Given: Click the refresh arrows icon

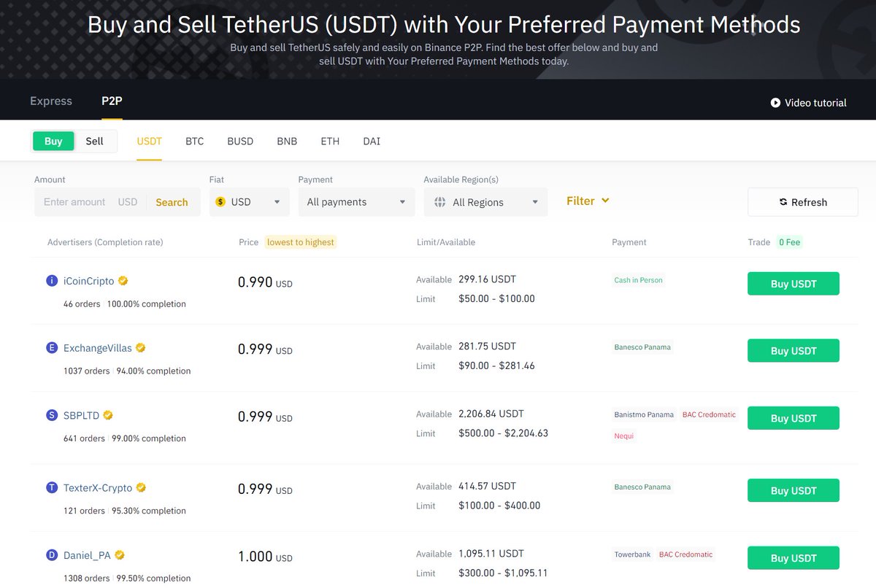Looking at the screenshot, I should click(x=783, y=202).
